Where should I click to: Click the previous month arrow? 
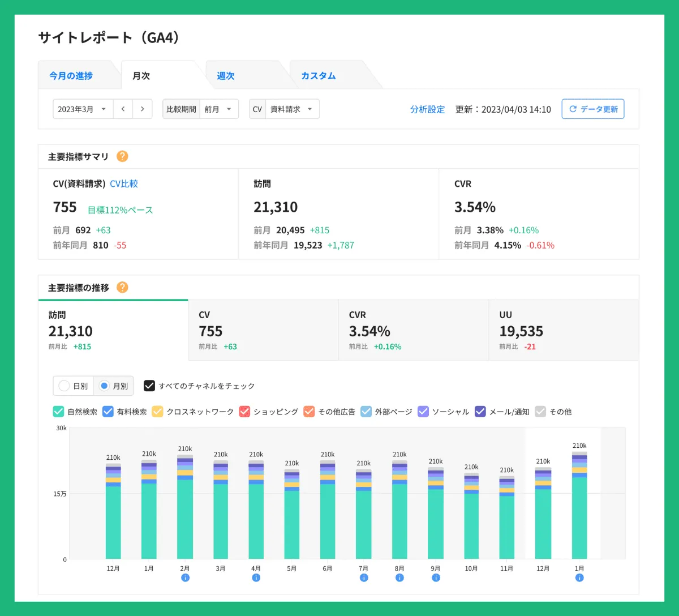pos(123,109)
